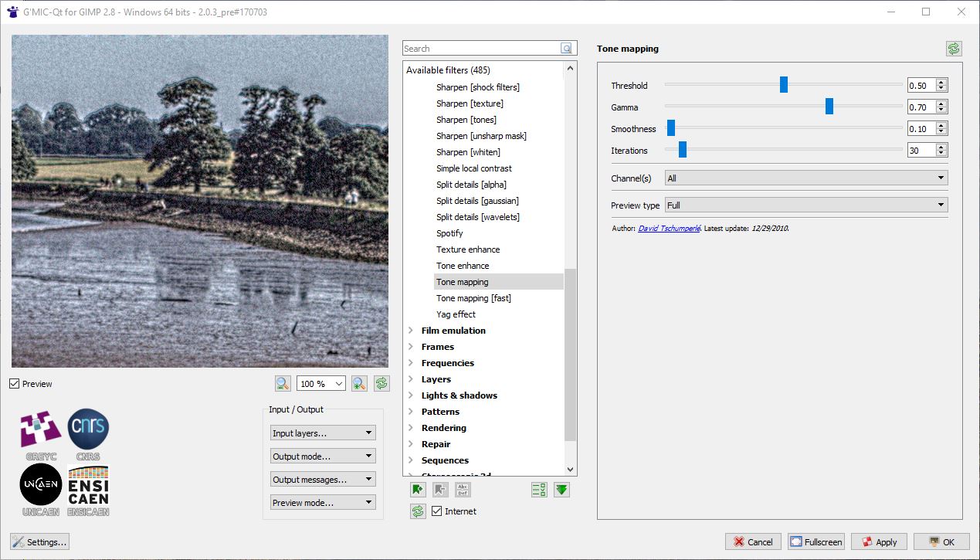Open the Input layers dropdown
Screen dimensions: 980x560
[323, 433]
